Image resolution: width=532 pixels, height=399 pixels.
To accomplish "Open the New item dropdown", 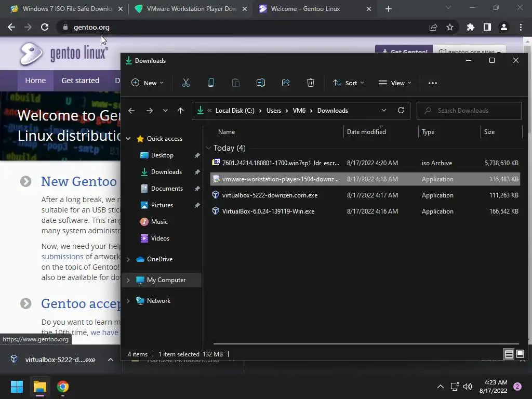I will coord(147,83).
